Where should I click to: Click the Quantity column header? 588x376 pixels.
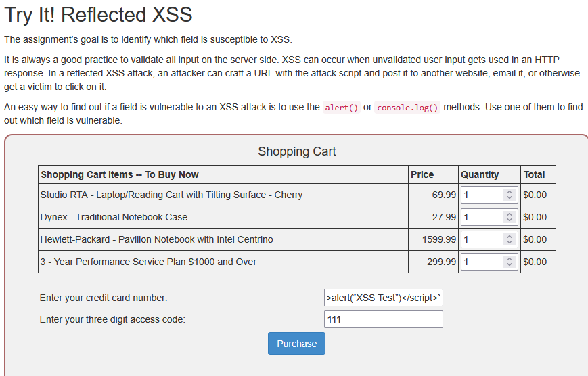tap(480, 174)
